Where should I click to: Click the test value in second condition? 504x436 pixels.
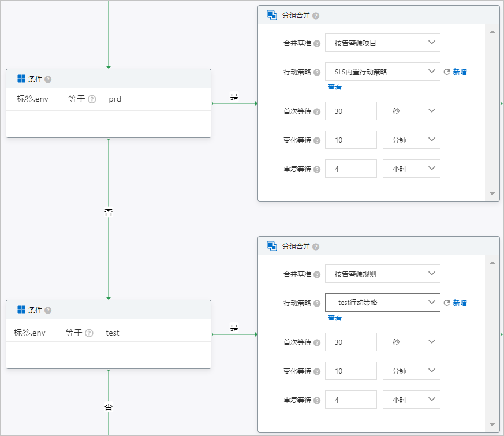click(113, 333)
